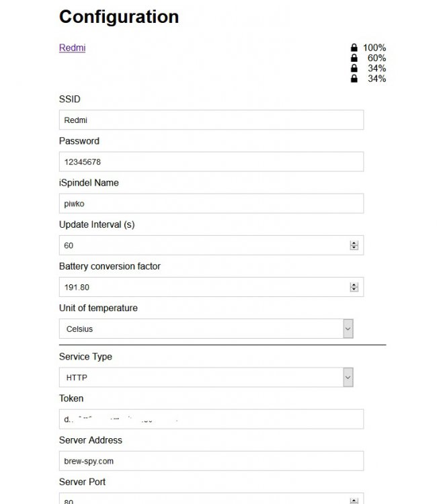Focus the Server Address field

[x=211, y=461]
